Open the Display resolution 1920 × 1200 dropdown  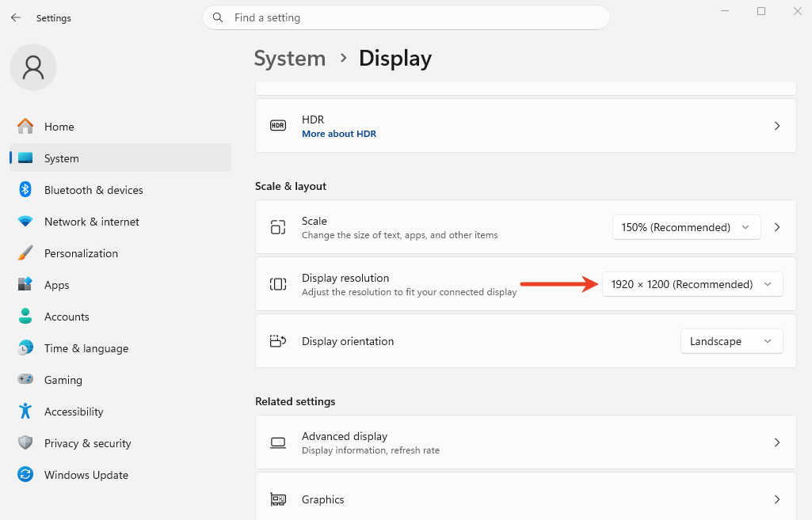[692, 284]
